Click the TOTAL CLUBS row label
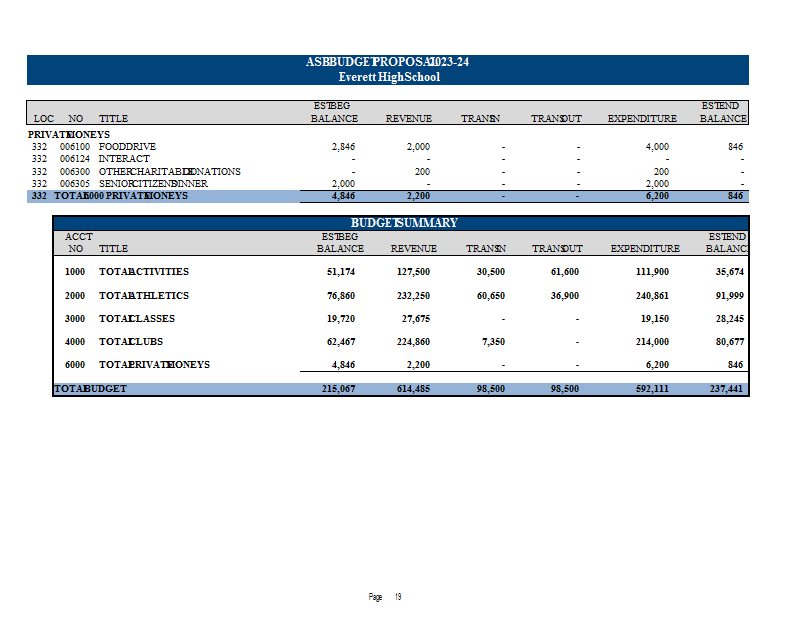 [131, 341]
